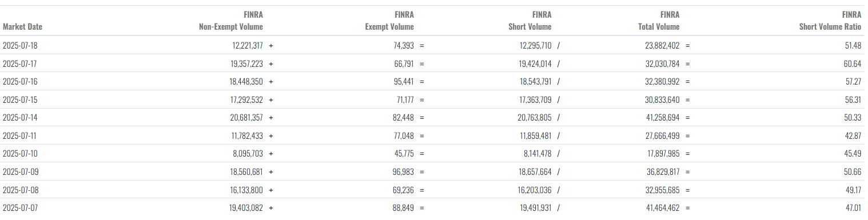This screenshot has height=220, width=868.
Task: Select total volume value 23,882,402
Action: point(663,45)
